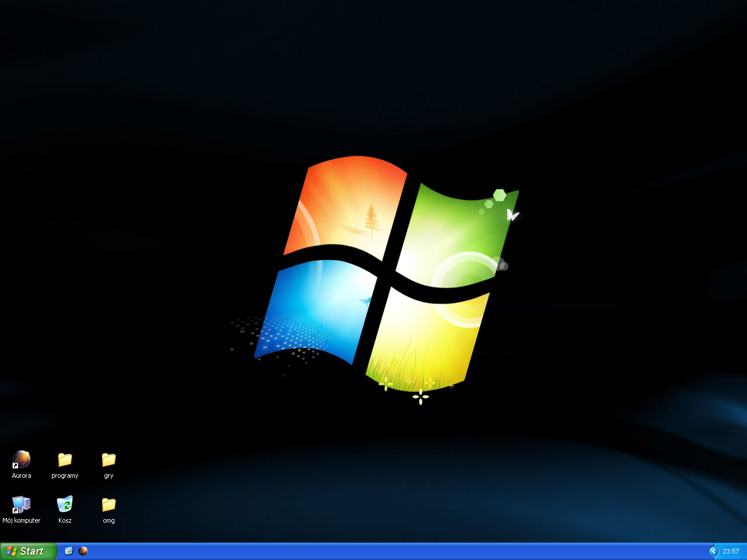747x560 pixels.
Task: Click the "Kosz" text label
Action: [65, 521]
